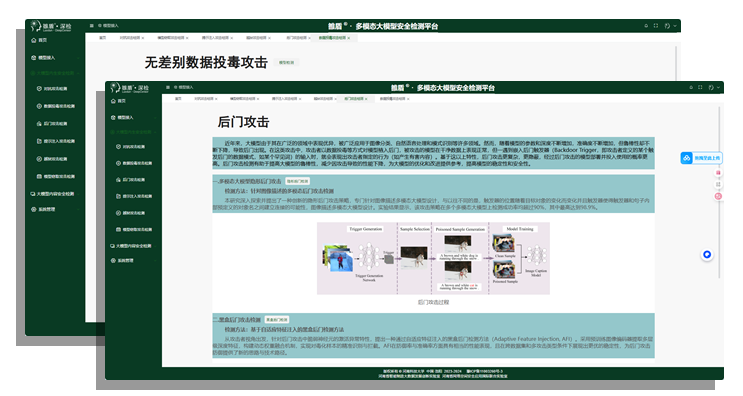Click bottom pink round floating icon at right edge
Screen dimensions: 743x396
click(x=718, y=196)
